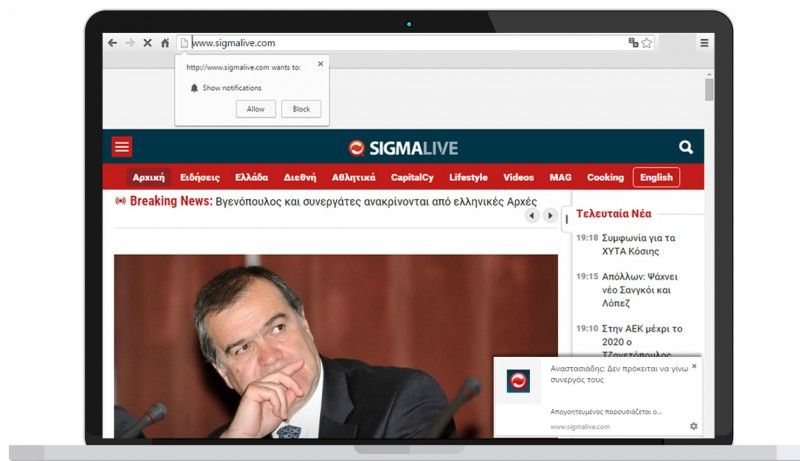Image resolution: width=800 pixels, height=461 pixels.
Task: Click the page vertical scrollbar thumb
Action: click(709, 90)
